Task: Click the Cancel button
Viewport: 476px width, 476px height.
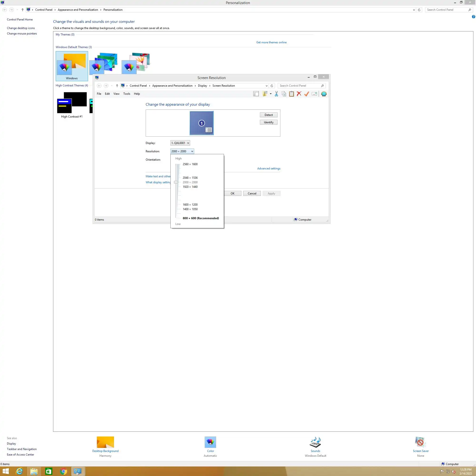Action: (x=252, y=193)
